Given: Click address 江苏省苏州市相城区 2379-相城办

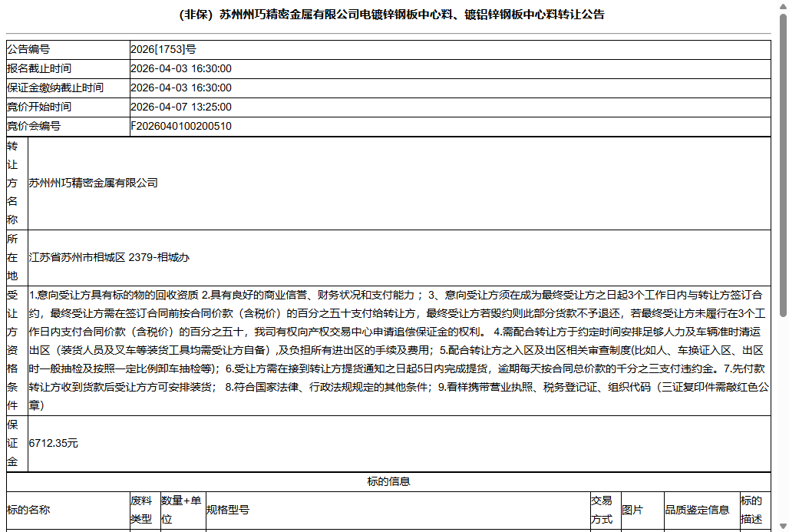Looking at the screenshot, I should pos(109,257).
